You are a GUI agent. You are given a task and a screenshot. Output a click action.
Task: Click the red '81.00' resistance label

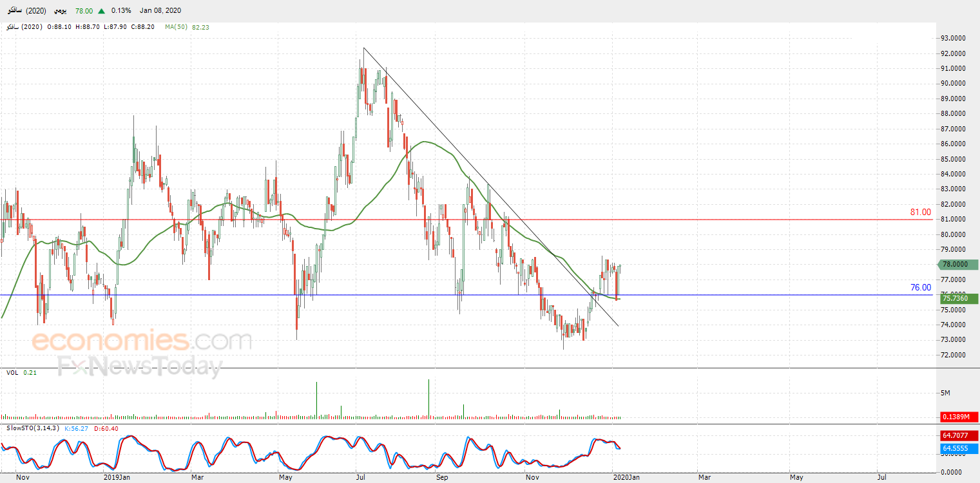click(920, 212)
